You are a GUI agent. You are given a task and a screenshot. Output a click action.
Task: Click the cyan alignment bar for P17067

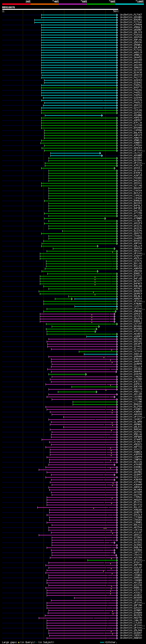[x=80, y=15]
